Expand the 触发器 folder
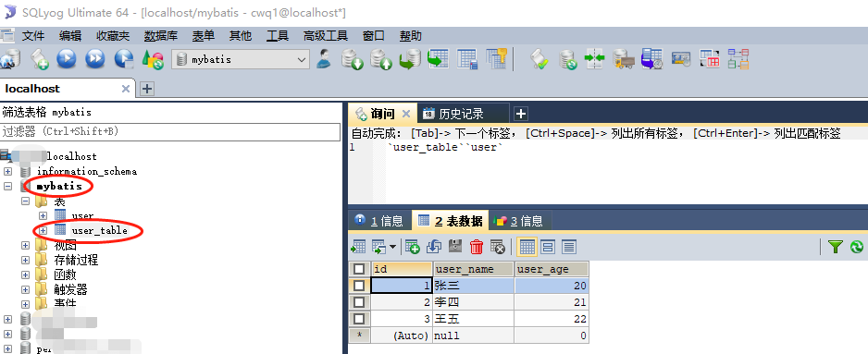 [x=25, y=289]
